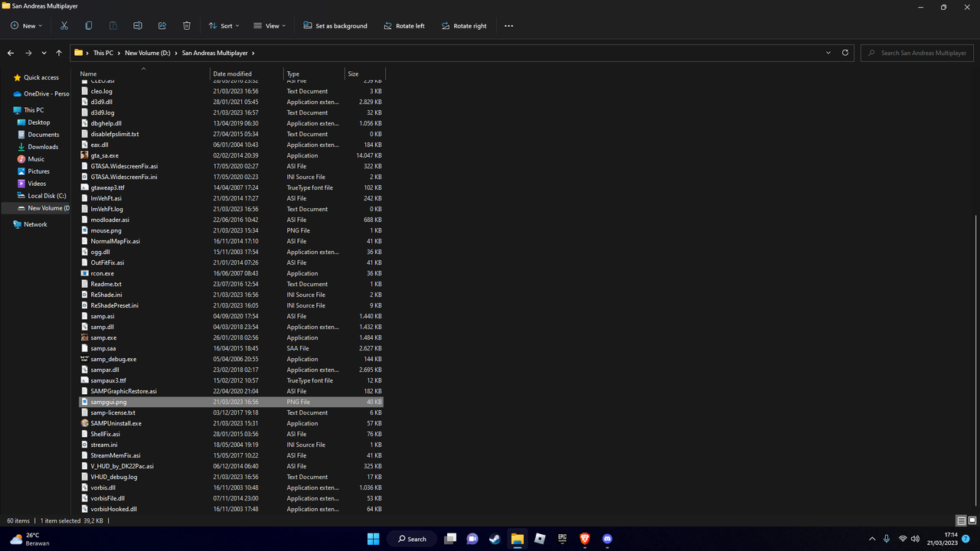Screen dimensions: 980x551
Task: Open Steam from the taskbar
Action: coord(495,539)
